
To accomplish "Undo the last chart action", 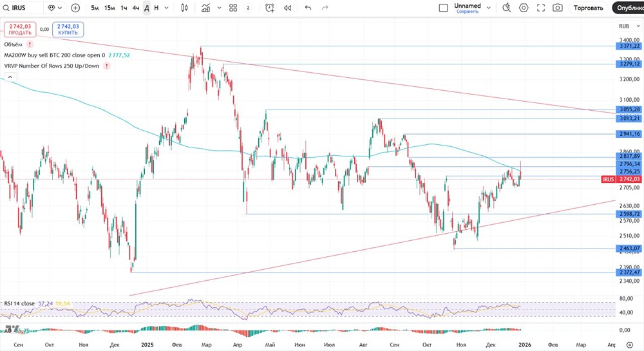I will 308,8.
